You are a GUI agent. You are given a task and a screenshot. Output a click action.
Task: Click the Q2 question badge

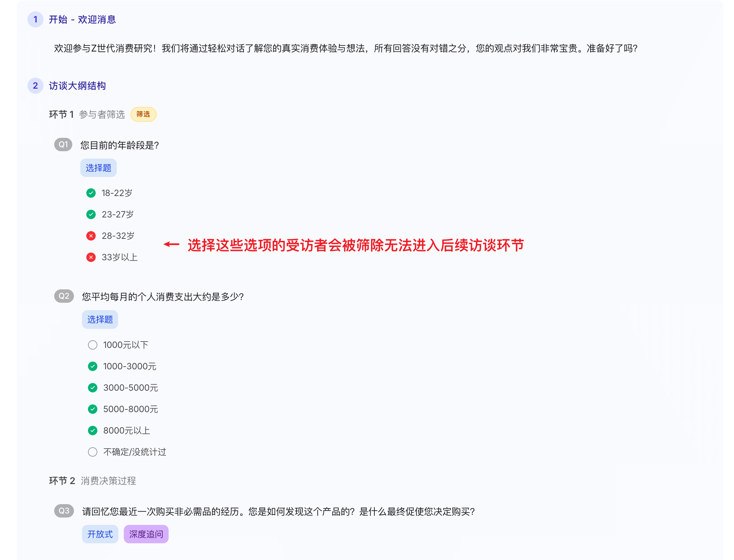[64, 296]
